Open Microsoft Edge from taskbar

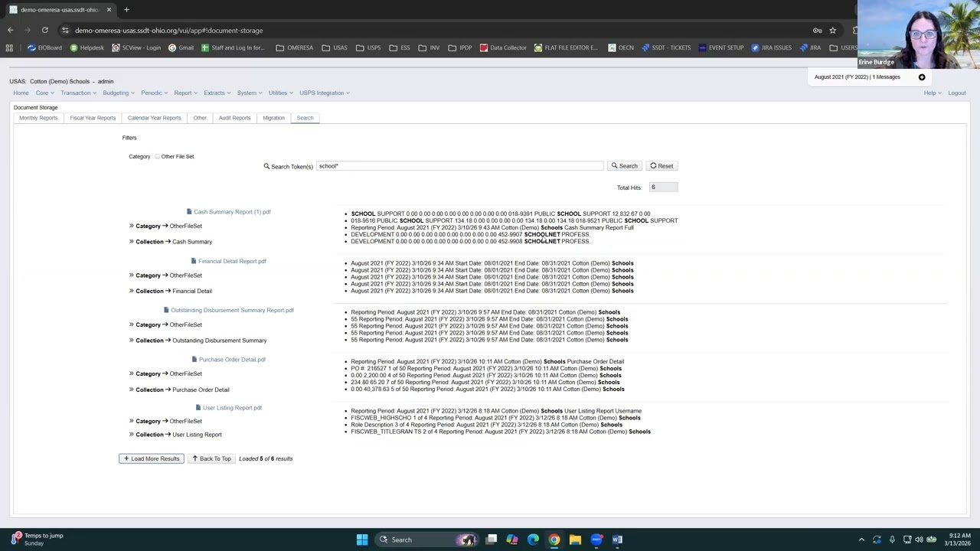click(533, 540)
